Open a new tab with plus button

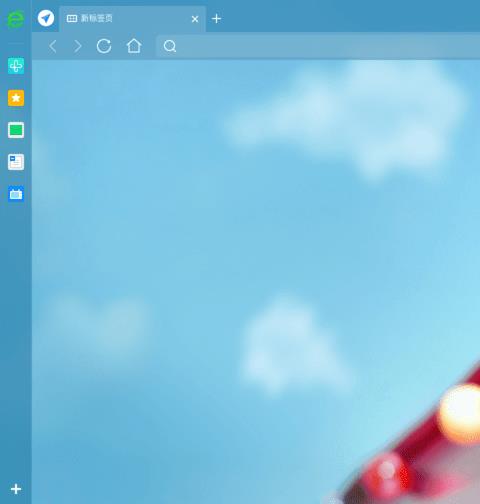(x=216, y=19)
